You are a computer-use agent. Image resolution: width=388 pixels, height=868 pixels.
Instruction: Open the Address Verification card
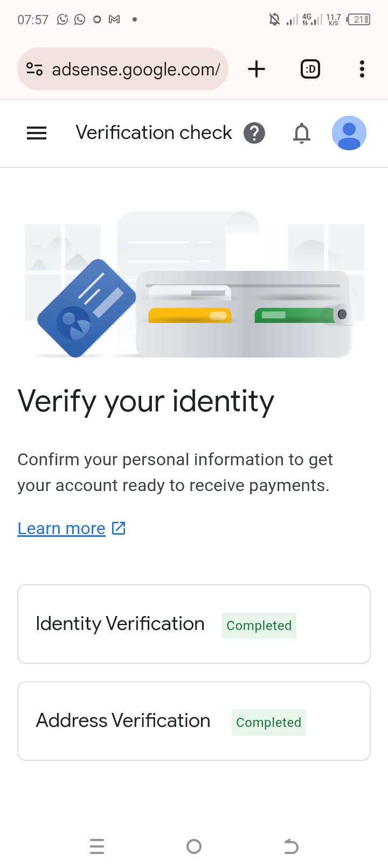click(x=194, y=721)
